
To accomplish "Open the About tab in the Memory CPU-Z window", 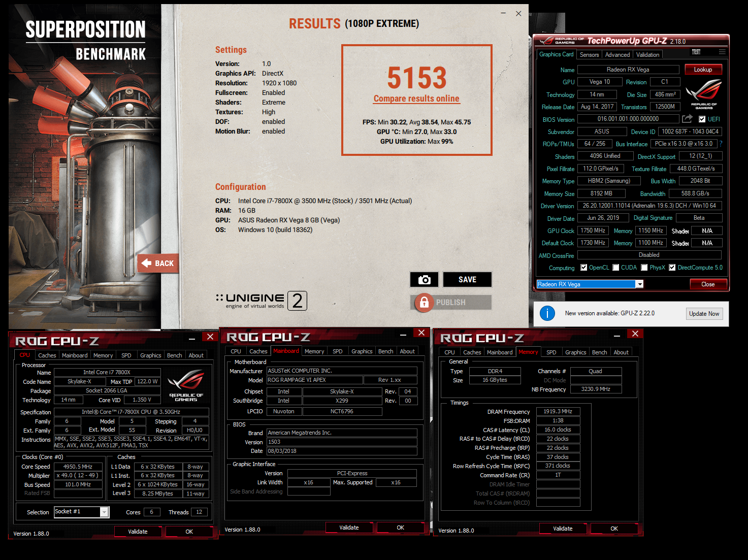I will [x=621, y=352].
